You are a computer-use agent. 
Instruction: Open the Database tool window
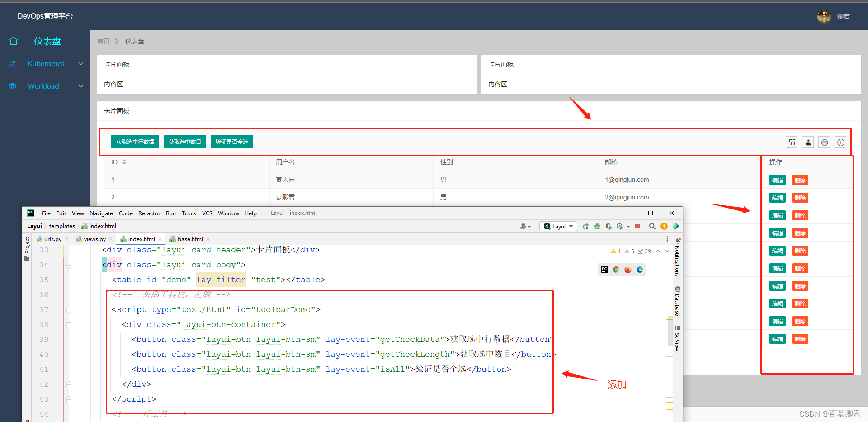pos(678,302)
